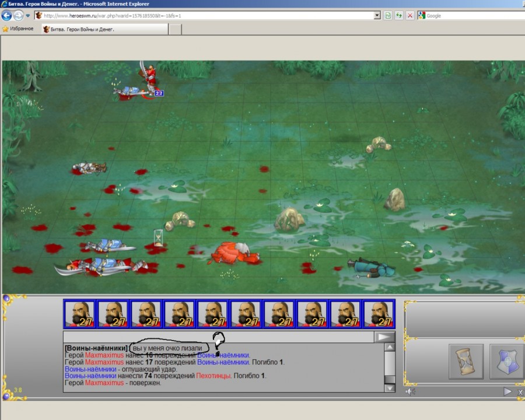This screenshot has height=420, width=525.
Task: Open a new blank browser tab
Action: tap(175, 30)
